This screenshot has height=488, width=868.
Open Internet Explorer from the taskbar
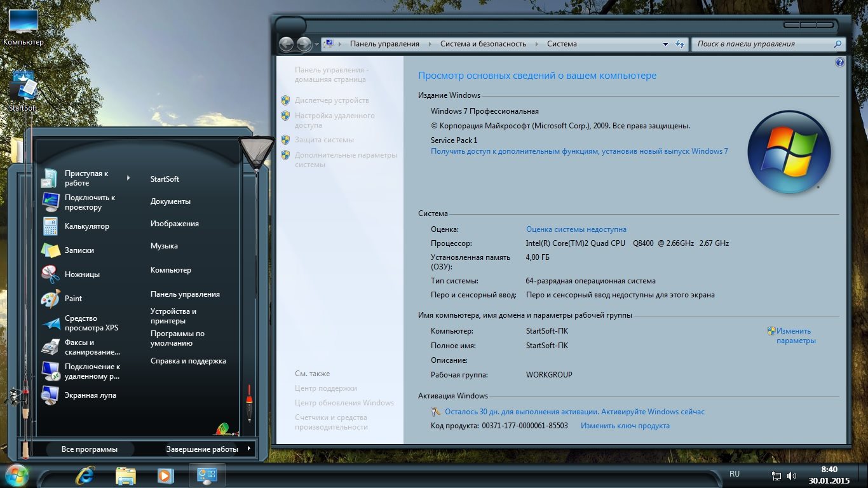(x=85, y=475)
